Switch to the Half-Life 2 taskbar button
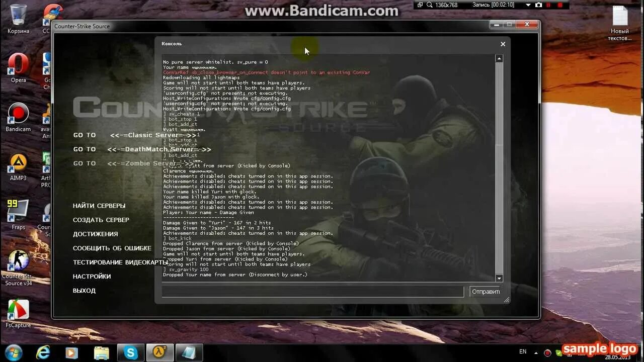Image resolution: width=644 pixels, height=362 pixels. click(x=160, y=352)
